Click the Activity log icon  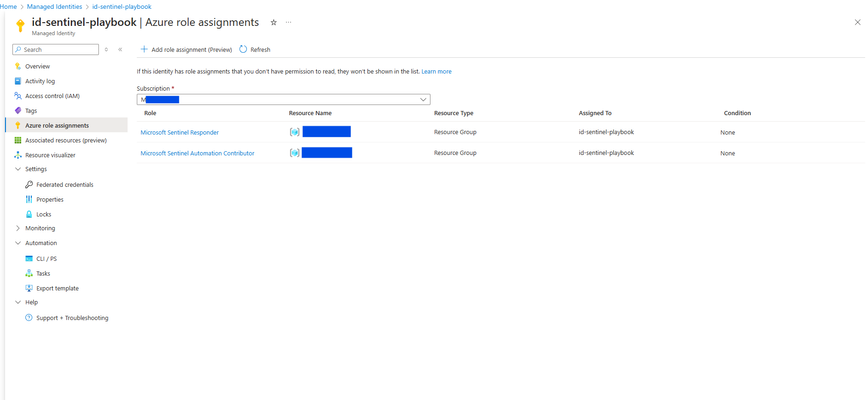click(18, 81)
